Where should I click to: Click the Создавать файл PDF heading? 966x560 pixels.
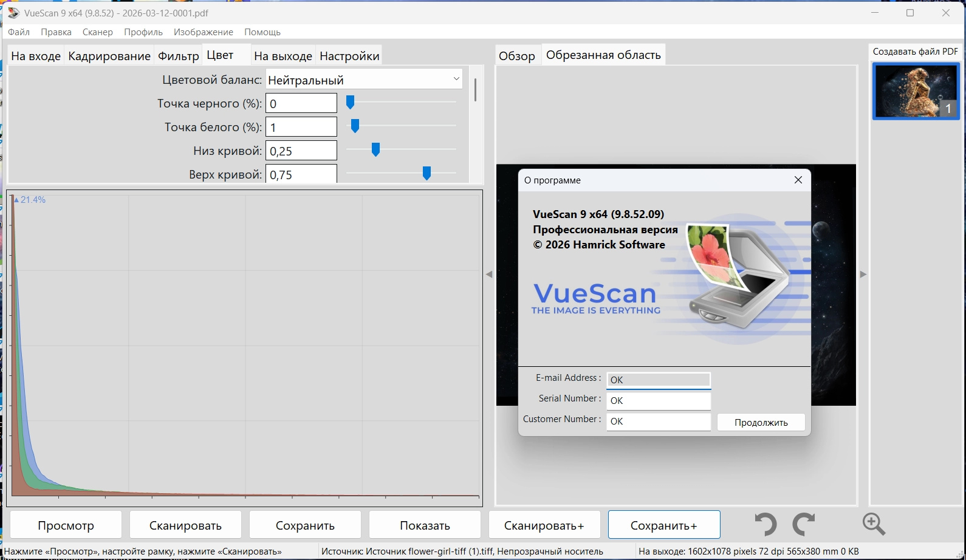tap(916, 52)
